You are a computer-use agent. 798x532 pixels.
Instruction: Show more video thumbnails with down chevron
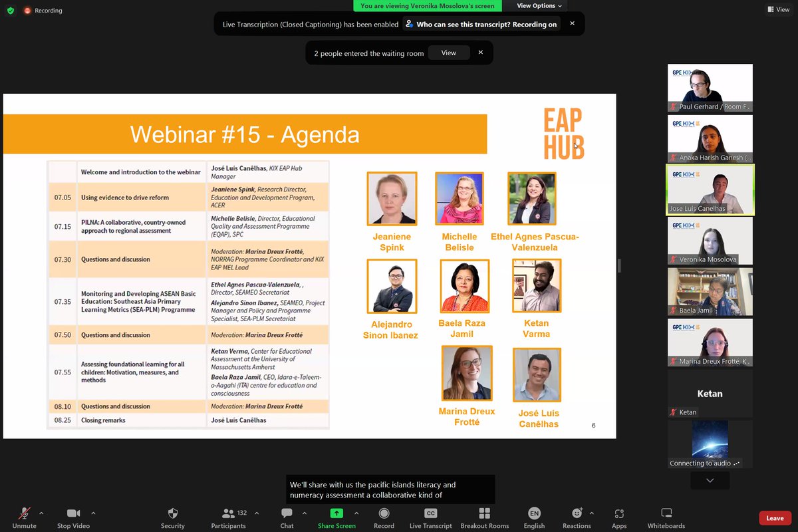[x=710, y=480]
